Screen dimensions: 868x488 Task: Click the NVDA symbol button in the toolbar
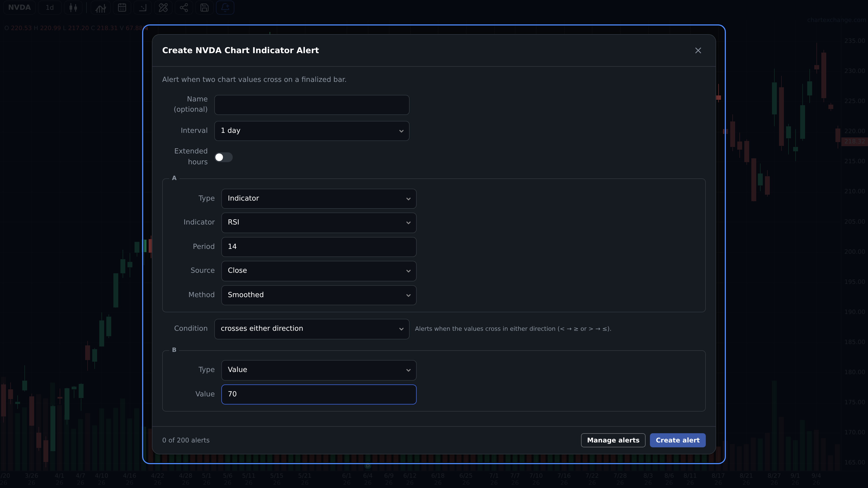pos(19,7)
